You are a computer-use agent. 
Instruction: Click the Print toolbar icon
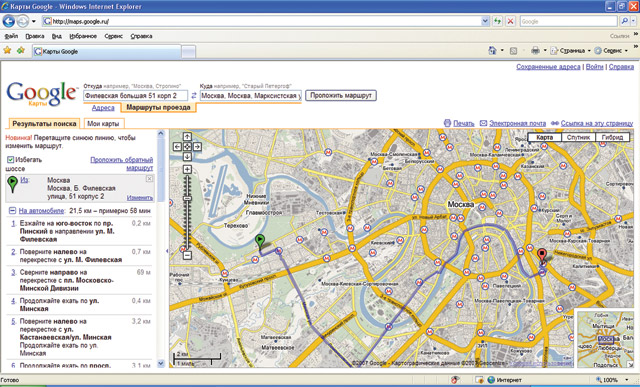click(535, 51)
